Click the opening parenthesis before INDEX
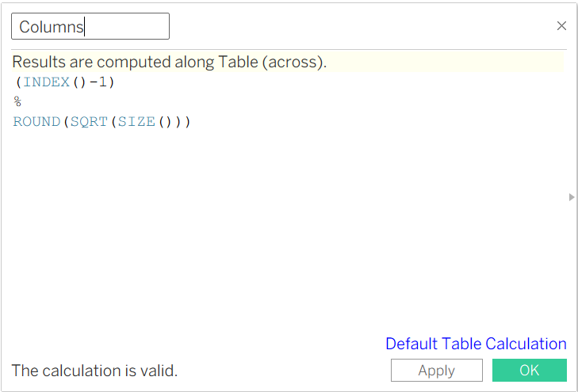The width and height of the screenshot is (578, 392). [18, 82]
